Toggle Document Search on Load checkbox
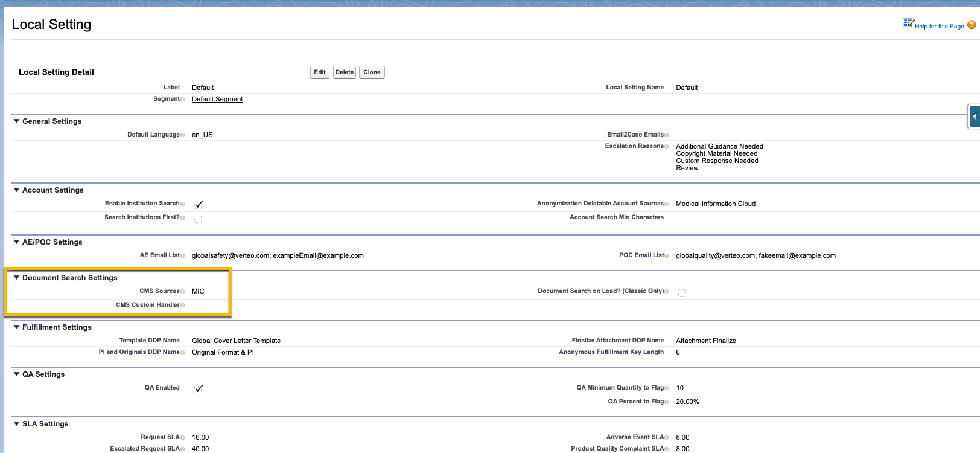980x453 pixels. (682, 293)
